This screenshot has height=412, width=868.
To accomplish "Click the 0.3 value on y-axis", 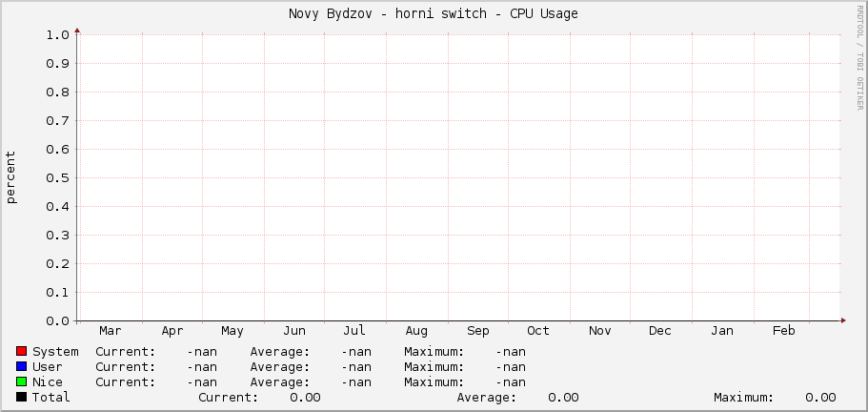I will (x=57, y=236).
